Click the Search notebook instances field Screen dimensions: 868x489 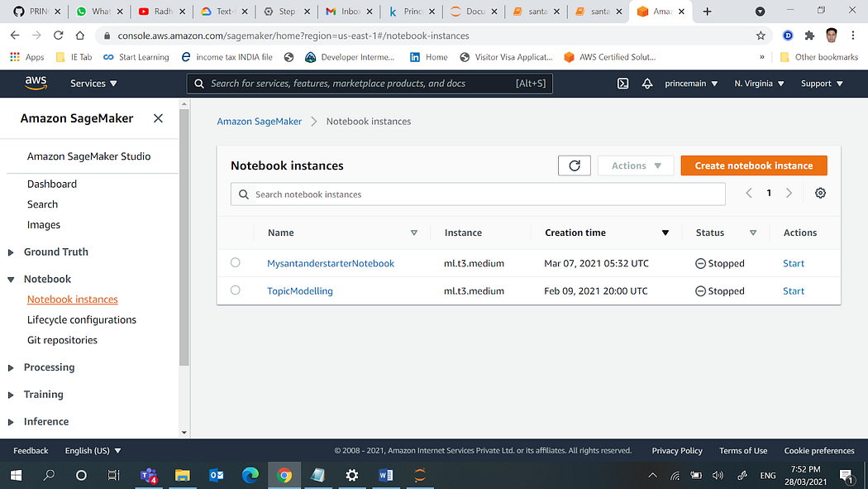(478, 194)
